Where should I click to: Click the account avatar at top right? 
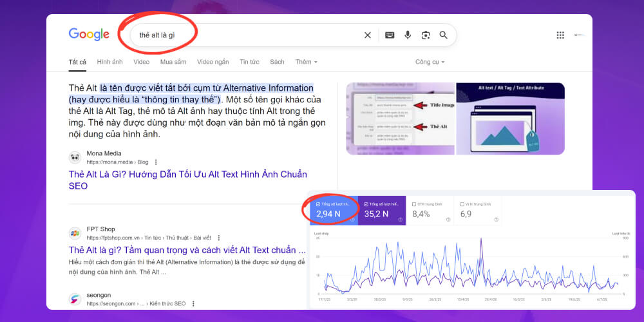tap(580, 35)
